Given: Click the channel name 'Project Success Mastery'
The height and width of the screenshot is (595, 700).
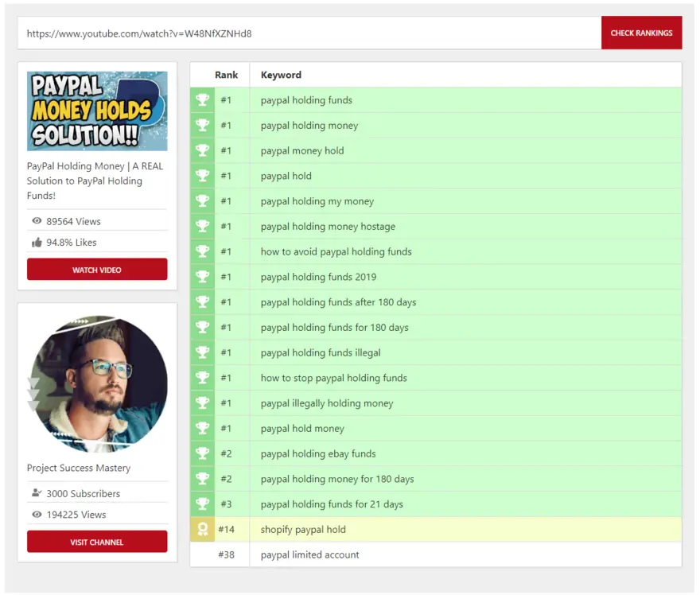Looking at the screenshot, I should [x=79, y=468].
